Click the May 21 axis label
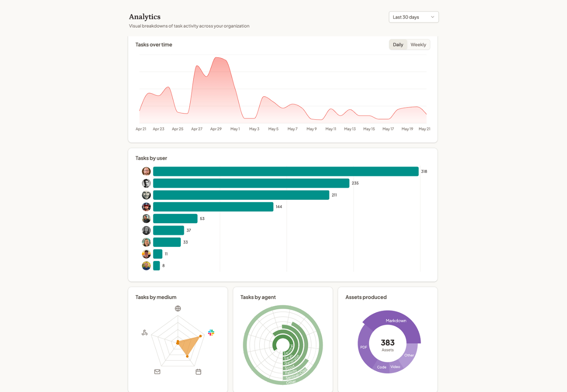567x392 pixels. coord(424,129)
